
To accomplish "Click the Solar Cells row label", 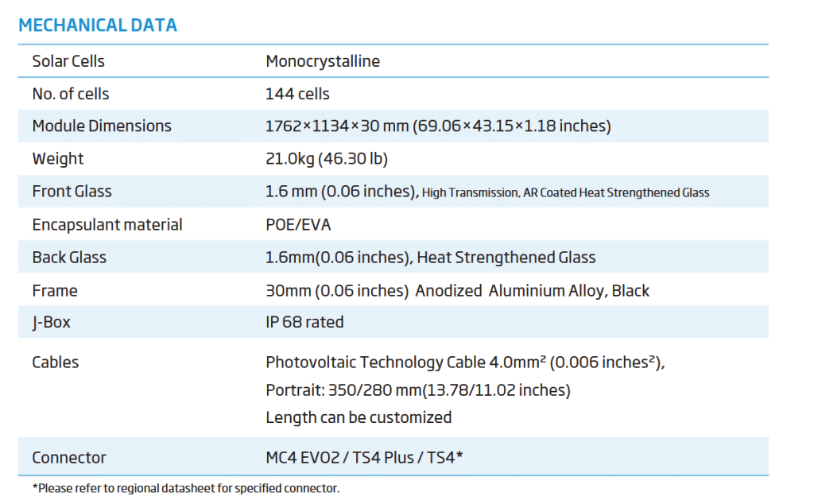I will 68,61.
